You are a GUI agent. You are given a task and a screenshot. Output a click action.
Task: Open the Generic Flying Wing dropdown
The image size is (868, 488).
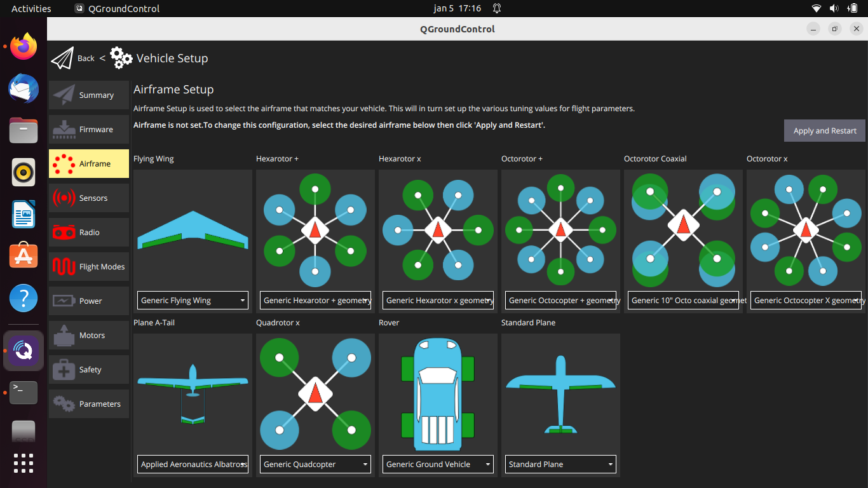192,300
